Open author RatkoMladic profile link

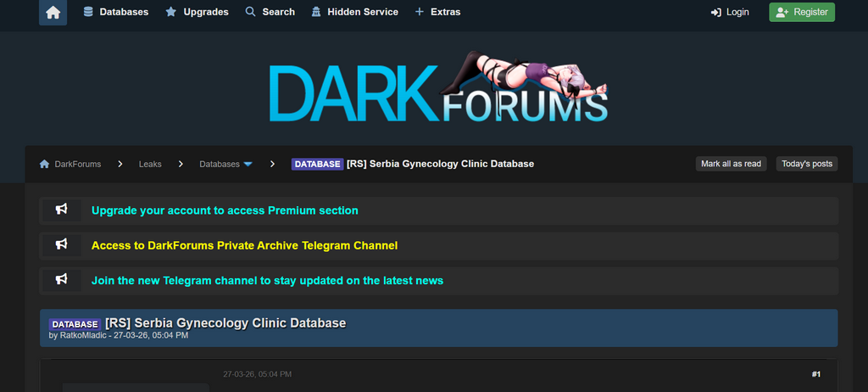[82, 335]
